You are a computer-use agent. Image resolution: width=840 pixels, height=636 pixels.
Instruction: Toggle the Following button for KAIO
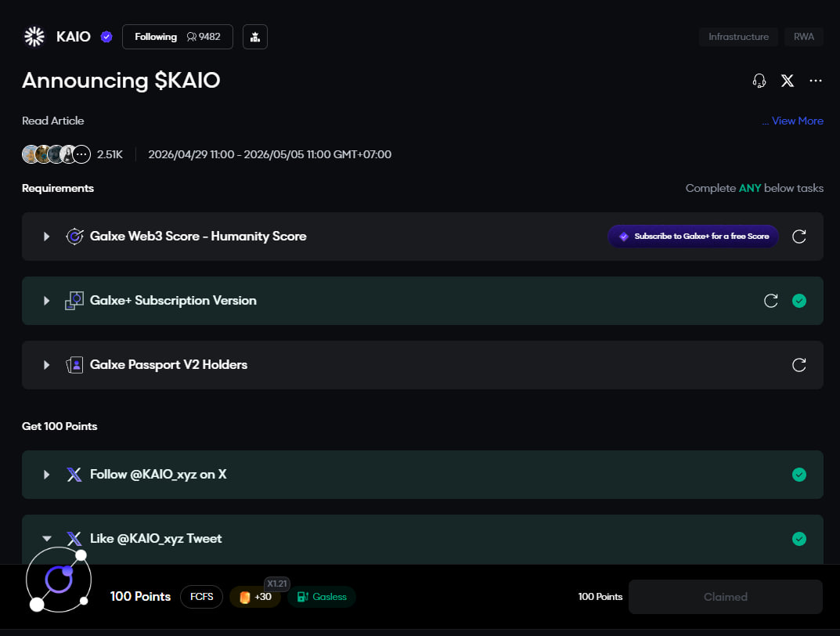[x=178, y=37]
